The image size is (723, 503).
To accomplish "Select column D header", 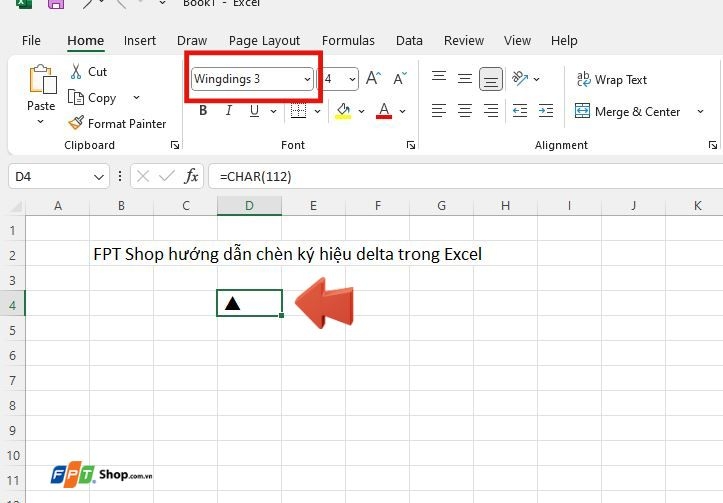I will pyautogui.click(x=249, y=206).
